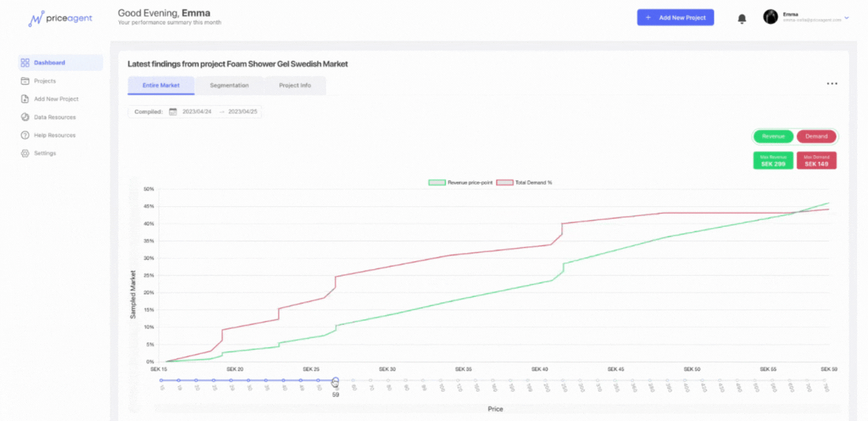The height and width of the screenshot is (421, 868).
Task: Open the Dashboard grid icon
Action: point(25,63)
